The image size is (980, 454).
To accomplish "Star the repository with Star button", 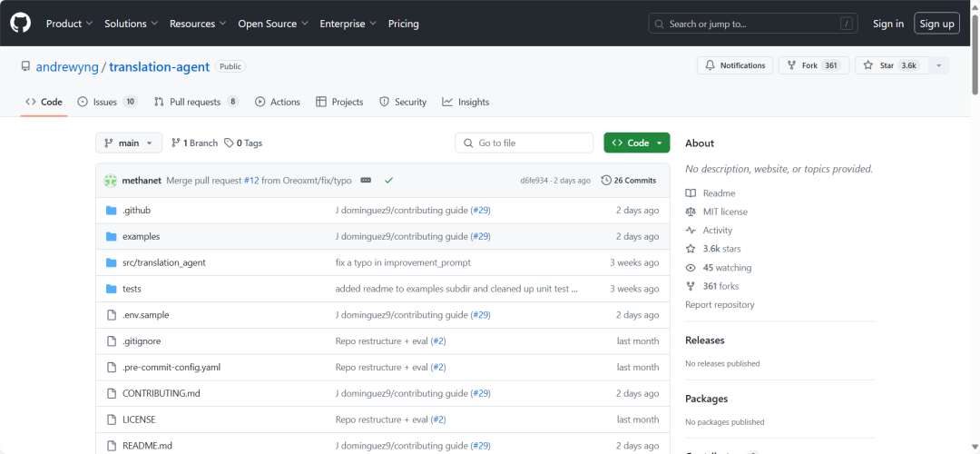I will pos(892,65).
